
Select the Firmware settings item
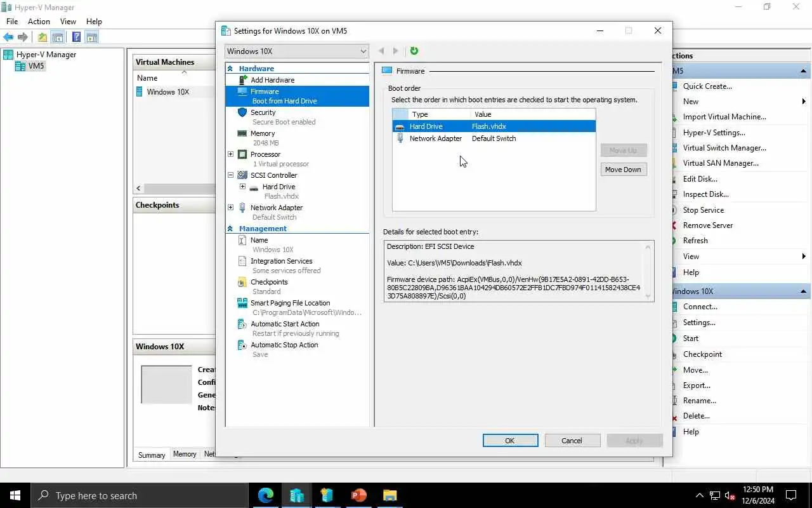click(x=297, y=96)
